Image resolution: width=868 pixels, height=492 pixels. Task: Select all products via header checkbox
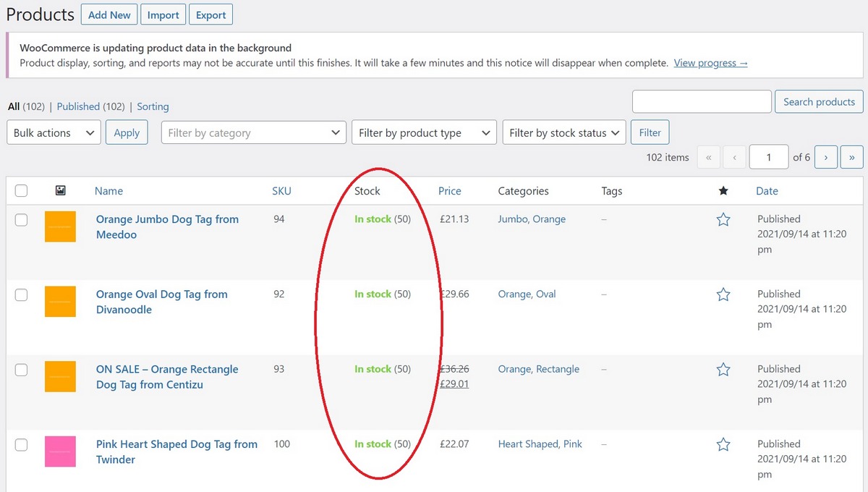tap(21, 190)
